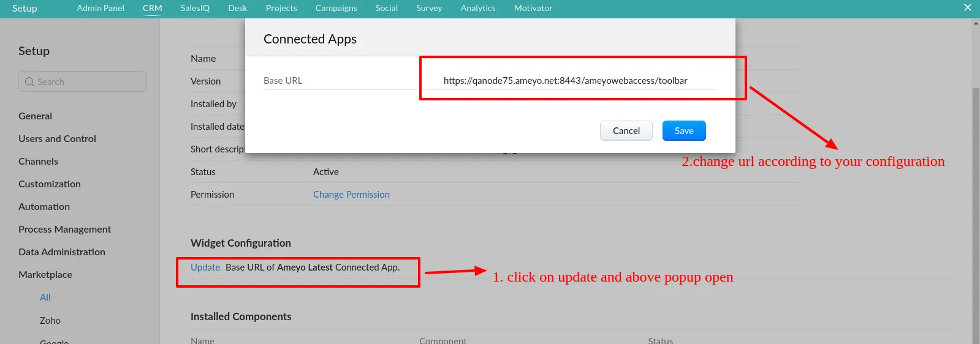Viewport: 980px width, 344px height.
Task: Click the Installed Components heading
Action: click(241, 316)
